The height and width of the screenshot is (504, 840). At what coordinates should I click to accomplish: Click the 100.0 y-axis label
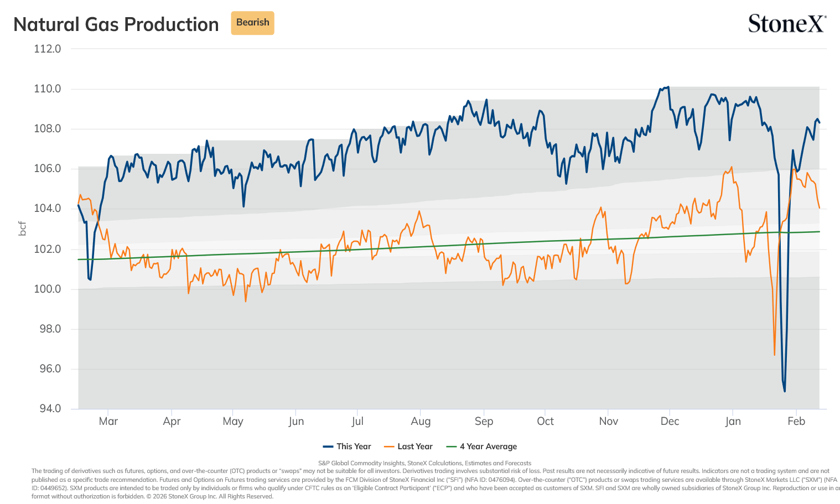coord(48,289)
